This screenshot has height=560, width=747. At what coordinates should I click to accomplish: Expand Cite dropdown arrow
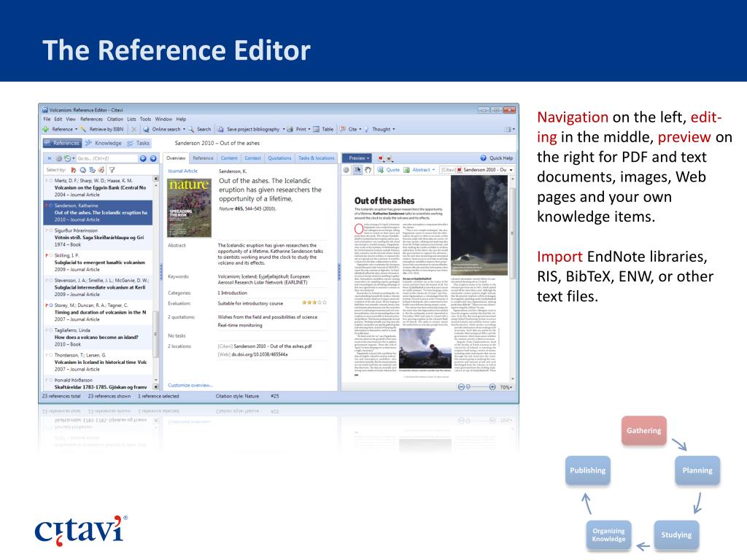tap(360, 130)
